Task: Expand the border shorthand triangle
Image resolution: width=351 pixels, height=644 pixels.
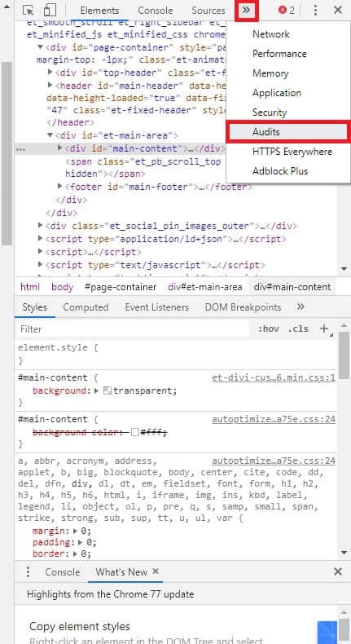Action: click(75, 554)
